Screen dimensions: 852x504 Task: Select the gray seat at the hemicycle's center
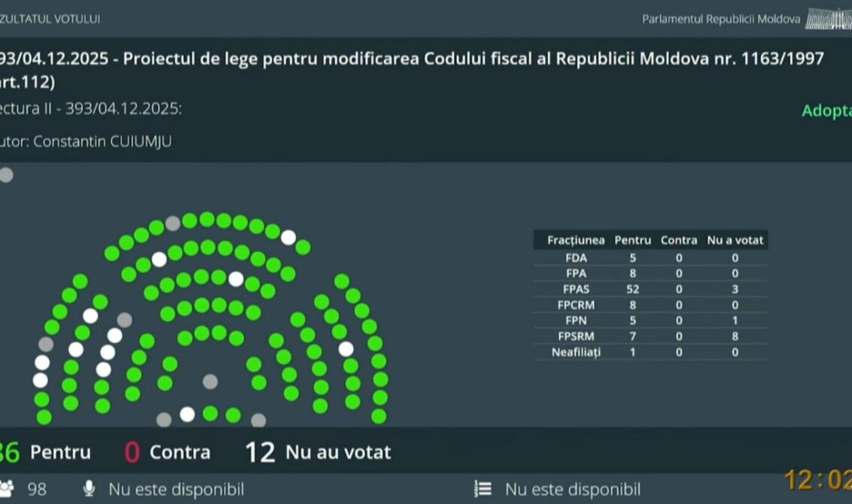tap(210, 381)
